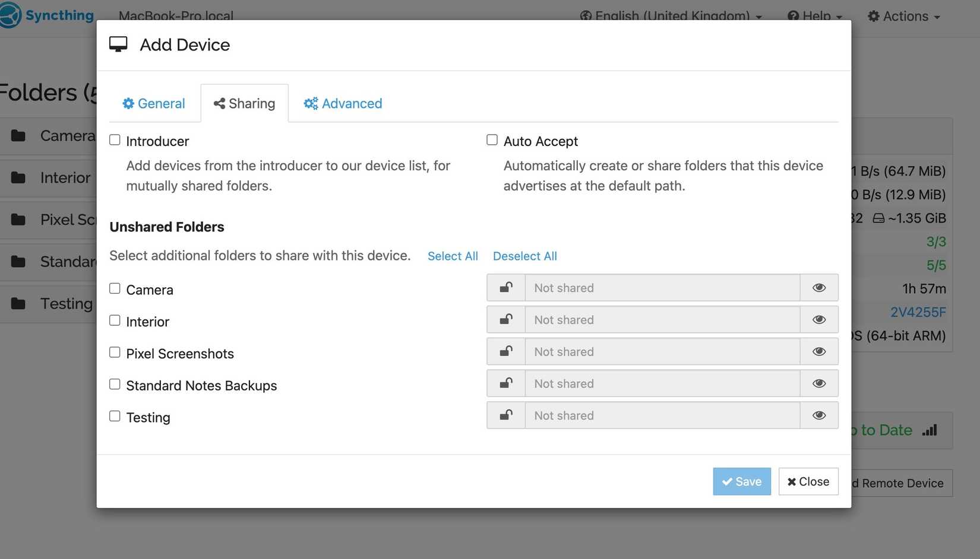Expand the Pixel Sc… folder row in the background list
The width and height of the screenshot is (980, 559).
(x=48, y=220)
